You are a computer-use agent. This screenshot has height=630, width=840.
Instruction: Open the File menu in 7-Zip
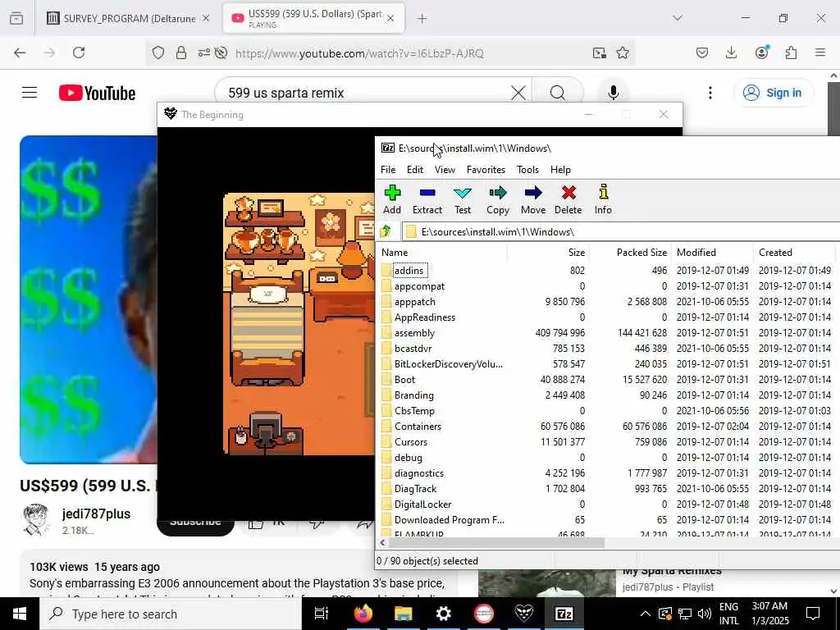click(388, 169)
